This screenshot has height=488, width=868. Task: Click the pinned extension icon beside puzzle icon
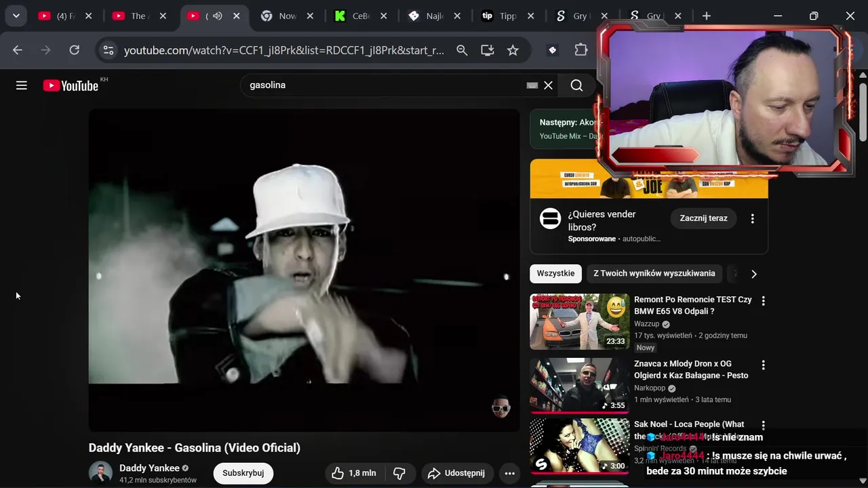(x=552, y=50)
